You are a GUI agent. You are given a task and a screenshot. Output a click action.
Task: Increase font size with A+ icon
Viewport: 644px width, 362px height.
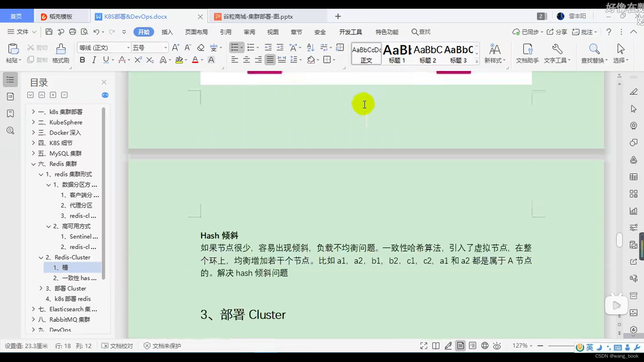point(175,48)
